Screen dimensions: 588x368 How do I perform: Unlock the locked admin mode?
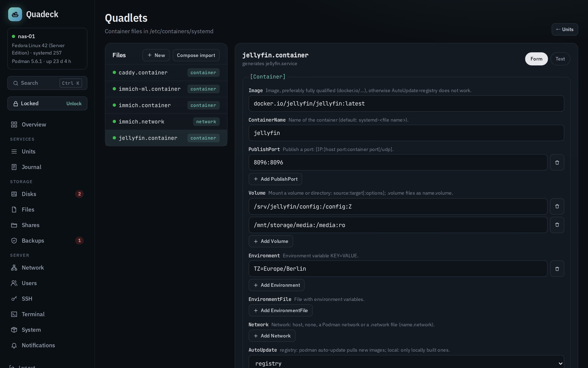click(74, 104)
